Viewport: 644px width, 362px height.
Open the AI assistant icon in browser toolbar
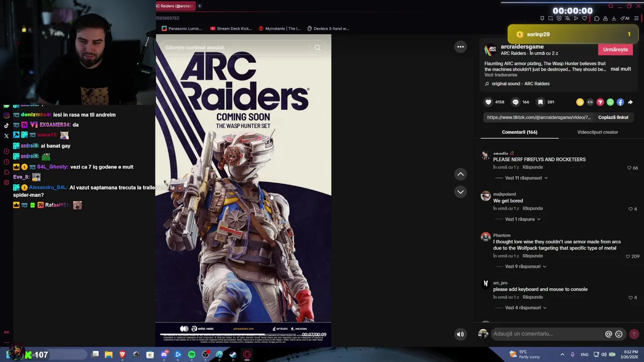coord(625,19)
